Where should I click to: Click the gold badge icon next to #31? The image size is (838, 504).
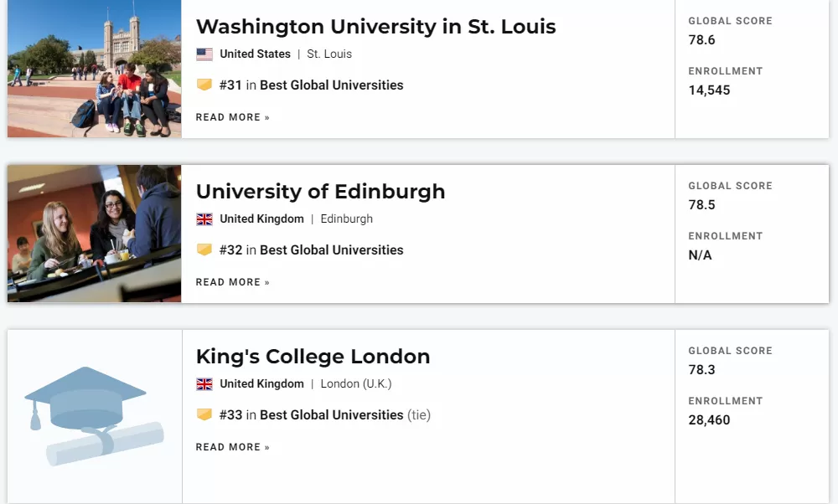[204, 85]
